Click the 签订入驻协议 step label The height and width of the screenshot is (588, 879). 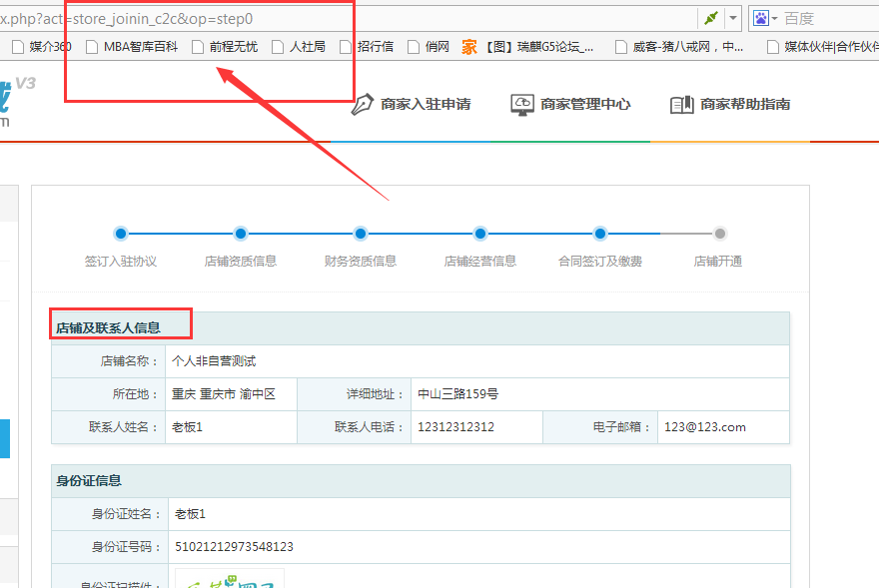121,262
